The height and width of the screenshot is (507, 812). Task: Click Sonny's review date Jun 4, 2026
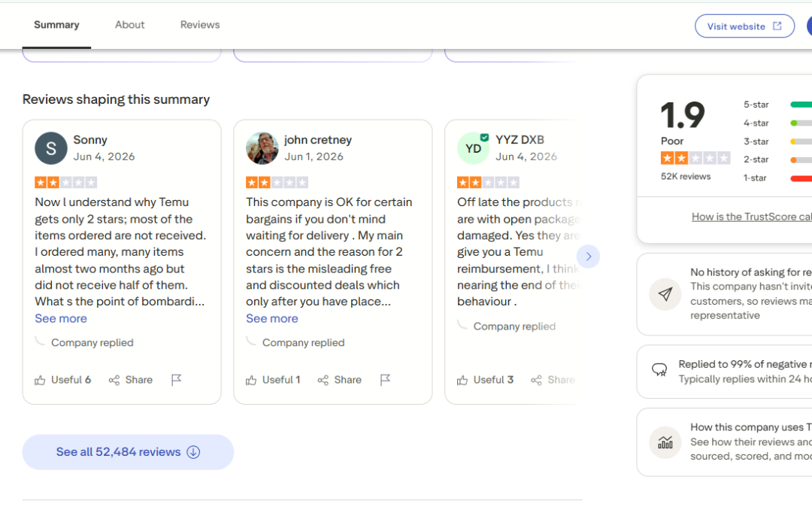click(104, 157)
